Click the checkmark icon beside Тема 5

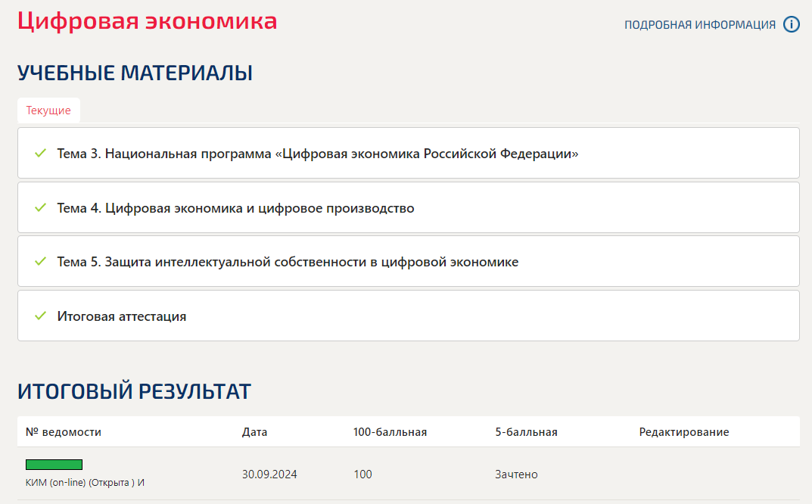pyautogui.click(x=40, y=262)
